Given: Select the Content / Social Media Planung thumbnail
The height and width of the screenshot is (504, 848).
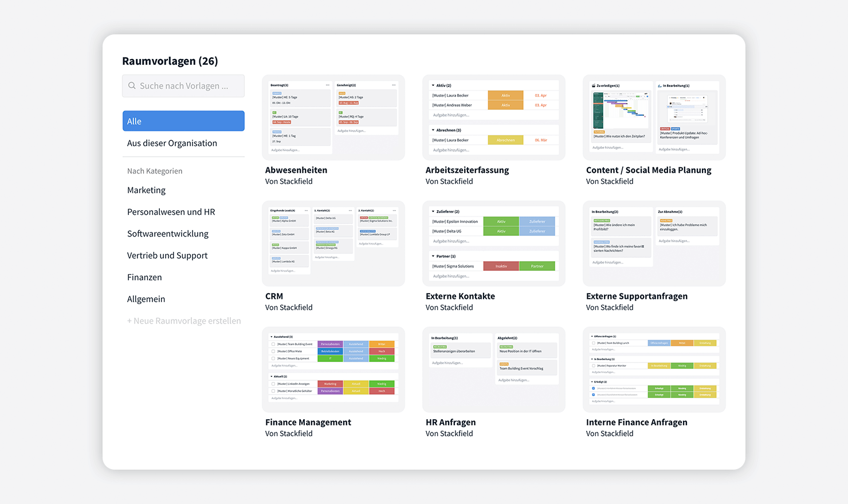Looking at the screenshot, I should click(654, 117).
